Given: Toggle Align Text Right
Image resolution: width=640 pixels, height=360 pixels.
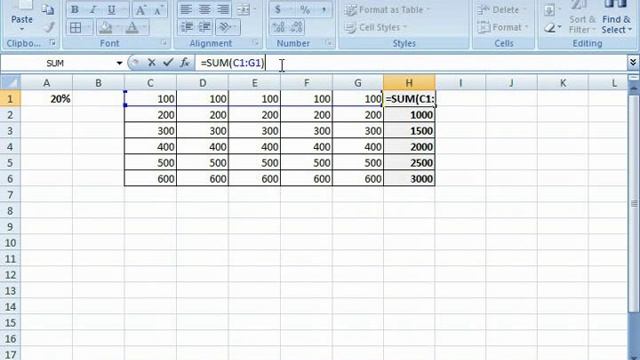Looking at the screenshot, I should [x=223, y=9].
